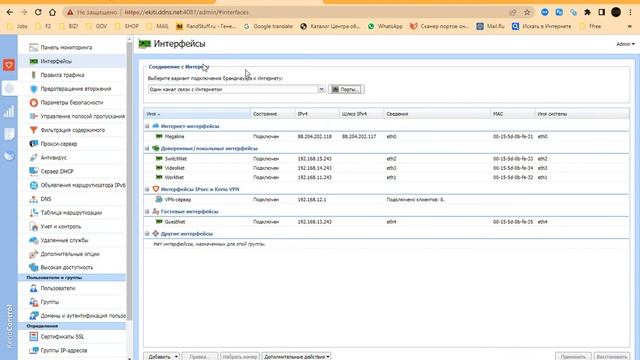Collapse the Гостевые интерфейсы group
This screenshot has width=640, height=360.
click(x=147, y=211)
